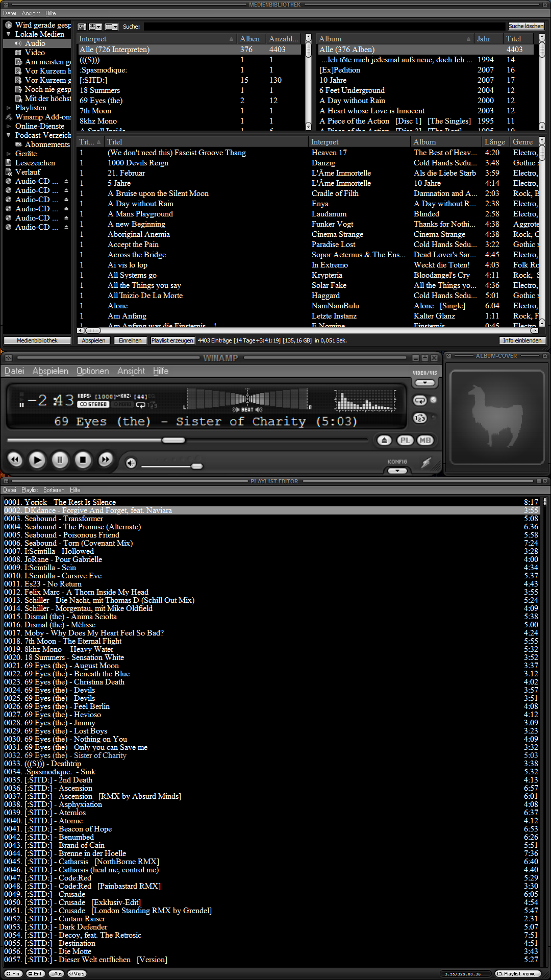This screenshot has height=980, width=551.
Task: Expand the Geräte tree node
Action: (9, 154)
